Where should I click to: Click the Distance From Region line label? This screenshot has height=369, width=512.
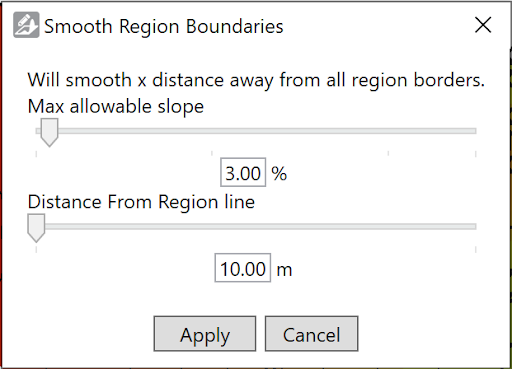point(141,202)
